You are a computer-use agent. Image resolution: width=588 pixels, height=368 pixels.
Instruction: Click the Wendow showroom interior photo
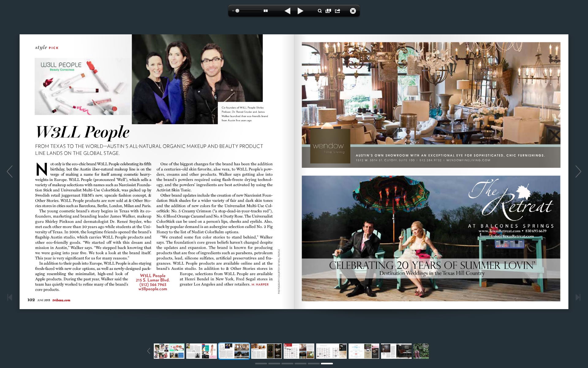431,93
